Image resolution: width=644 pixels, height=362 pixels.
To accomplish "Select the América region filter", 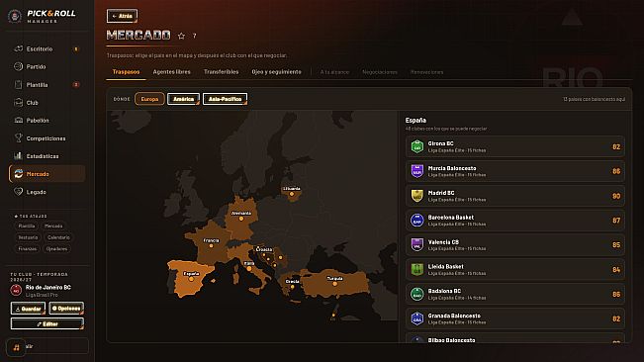I will coord(183,99).
